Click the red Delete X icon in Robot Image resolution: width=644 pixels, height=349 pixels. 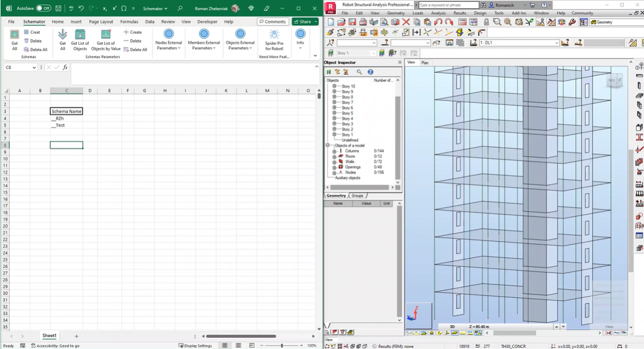[x=406, y=22]
